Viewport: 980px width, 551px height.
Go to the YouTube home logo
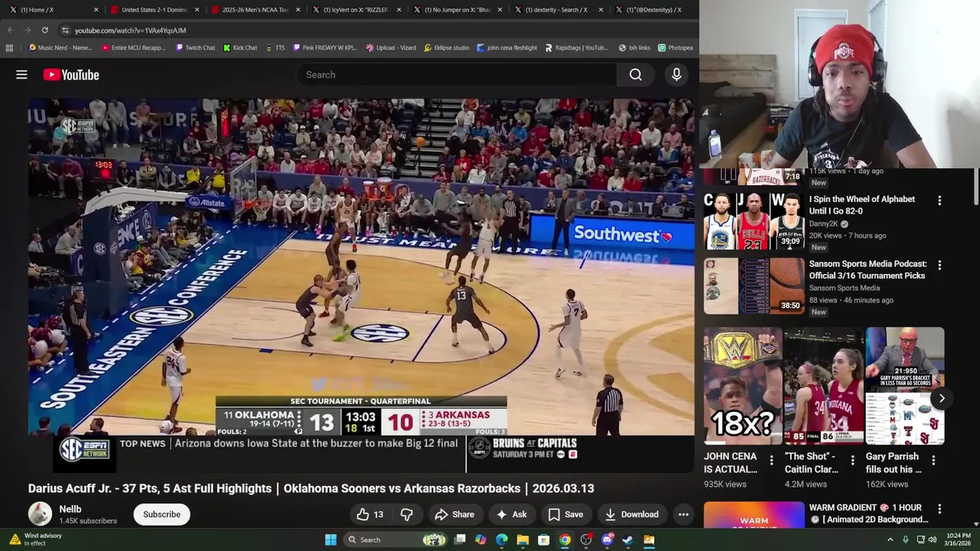[71, 74]
